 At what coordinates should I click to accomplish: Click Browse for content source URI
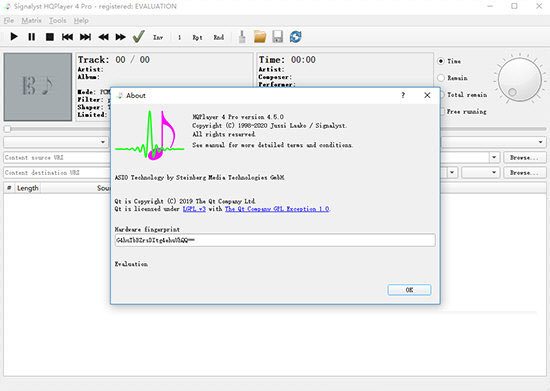(524, 157)
